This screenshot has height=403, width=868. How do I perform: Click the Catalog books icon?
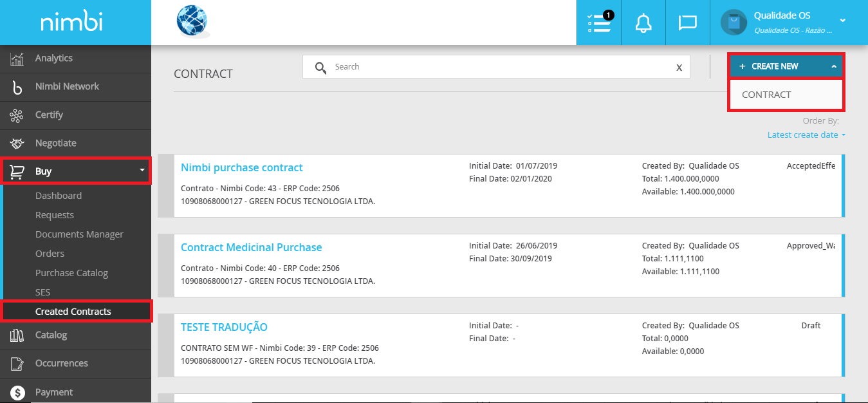pos(17,335)
